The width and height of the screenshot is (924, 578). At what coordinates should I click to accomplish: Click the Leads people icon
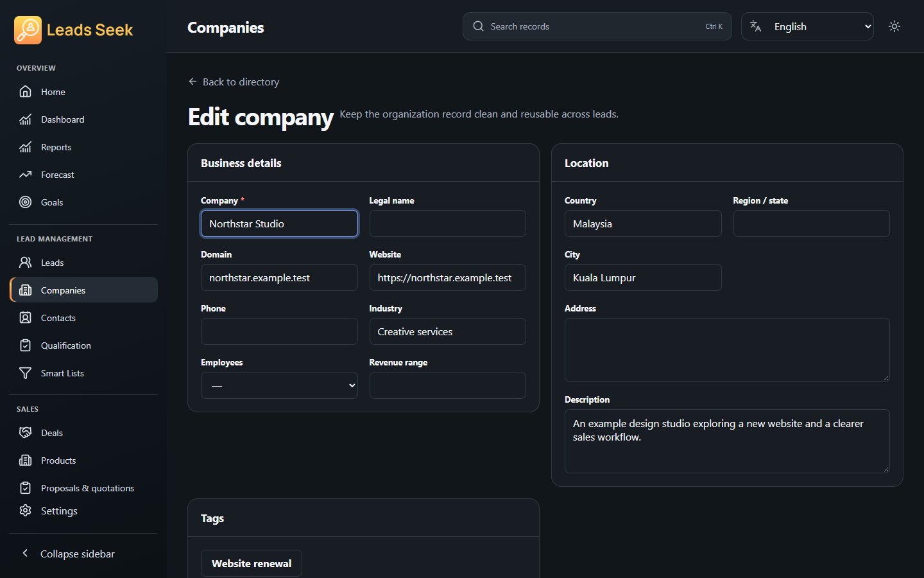pos(25,263)
